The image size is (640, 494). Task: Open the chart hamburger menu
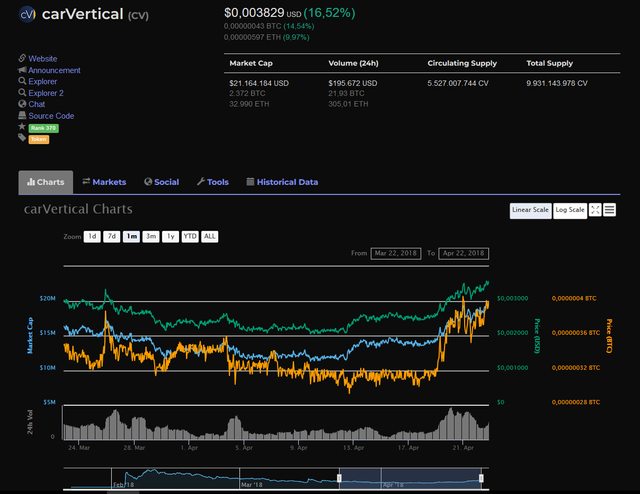[x=609, y=210]
